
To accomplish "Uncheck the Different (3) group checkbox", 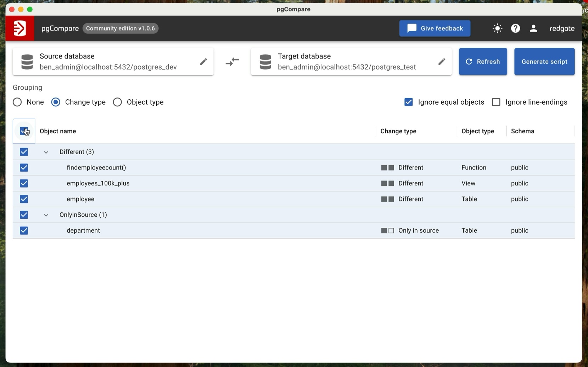I will coord(24,152).
